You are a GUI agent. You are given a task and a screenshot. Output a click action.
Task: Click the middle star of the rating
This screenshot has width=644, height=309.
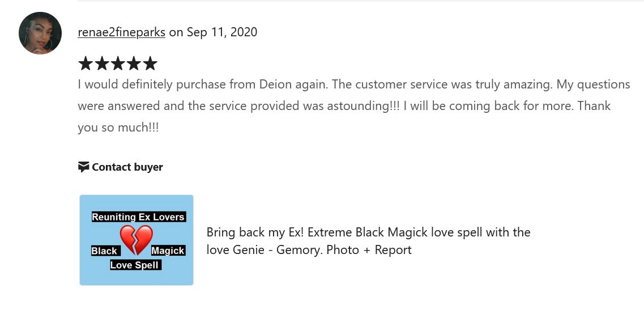coord(117,64)
